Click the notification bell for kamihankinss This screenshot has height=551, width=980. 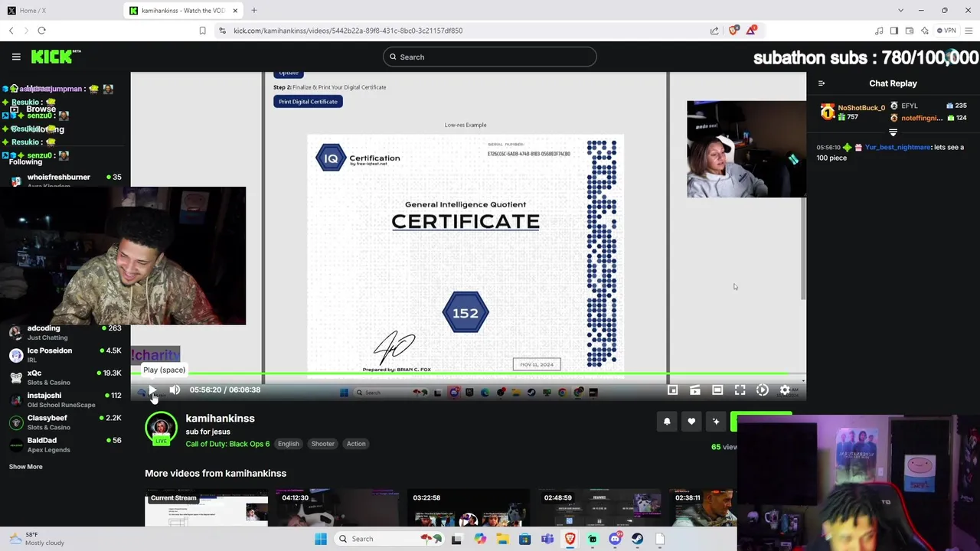tap(667, 422)
